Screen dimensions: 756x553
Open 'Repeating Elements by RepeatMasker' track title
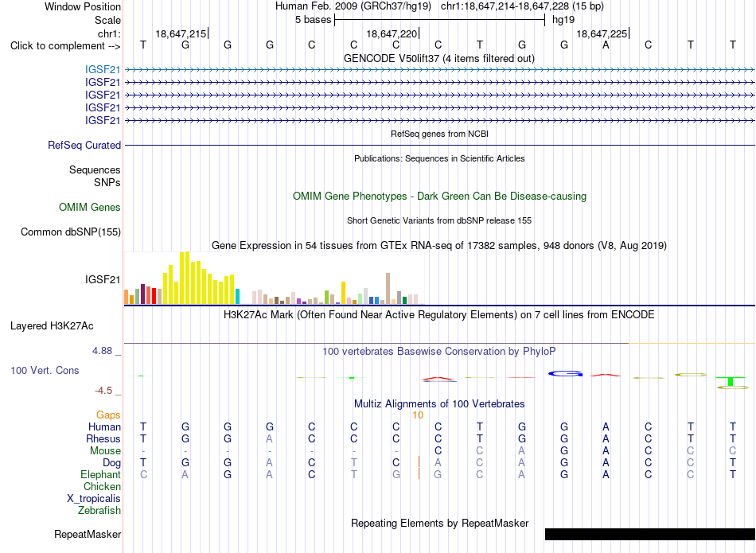[440, 523]
